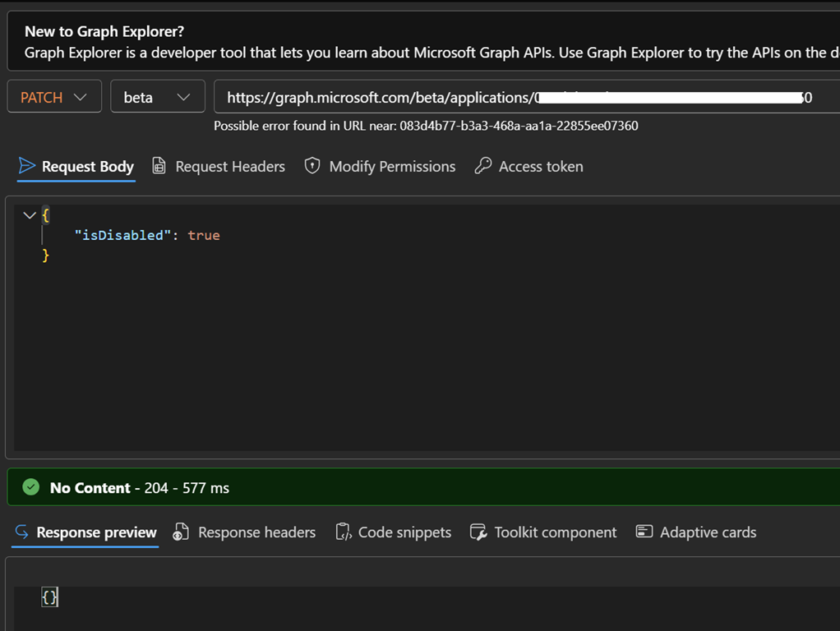The image size is (840, 631).
Task: Click the Access token key icon
Action: pos(483,166)
